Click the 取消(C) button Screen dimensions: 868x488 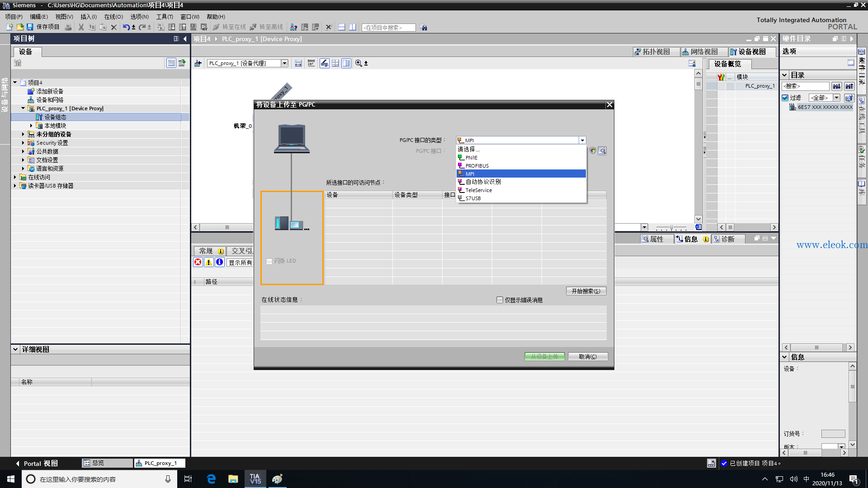(x=588, y=357)
